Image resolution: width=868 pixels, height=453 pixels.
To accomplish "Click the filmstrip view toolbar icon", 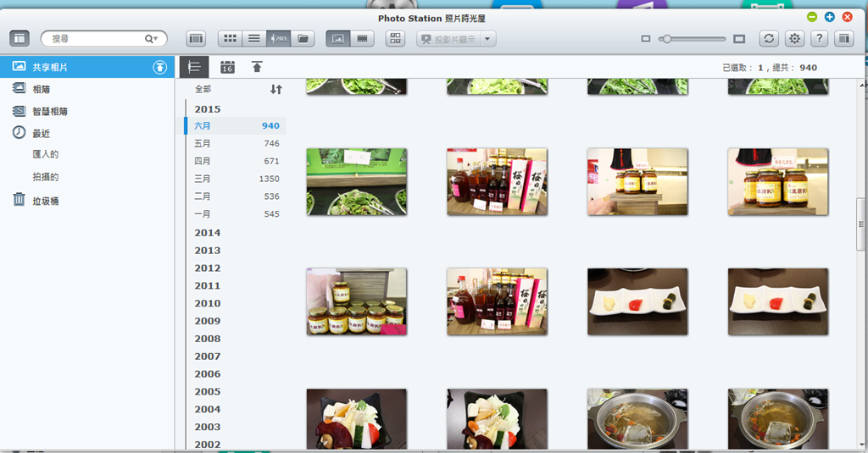I will point(196,39).
